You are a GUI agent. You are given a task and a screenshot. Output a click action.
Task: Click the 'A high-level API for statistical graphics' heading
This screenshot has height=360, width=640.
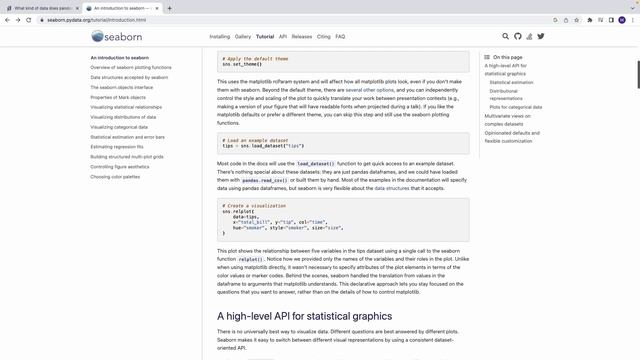304,316
